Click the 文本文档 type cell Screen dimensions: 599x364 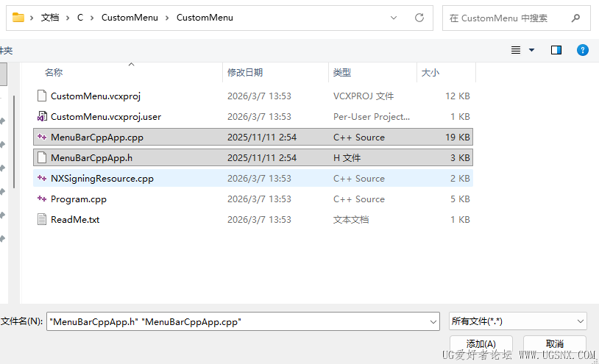351,220
